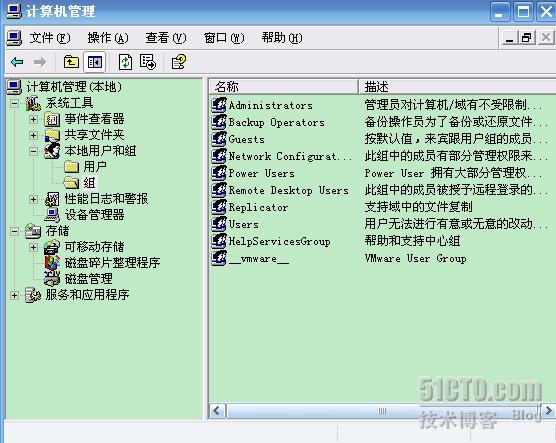Select the Power Users group name

click(x=262, y=173)
